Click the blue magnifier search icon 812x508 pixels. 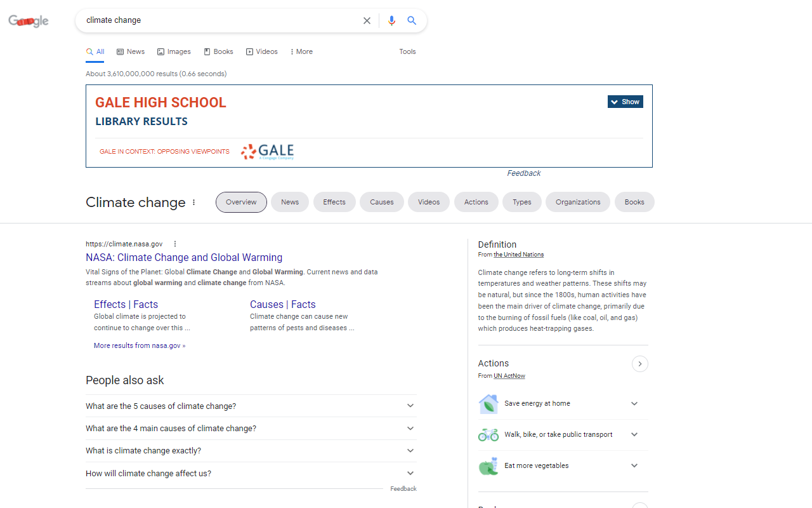412,20
